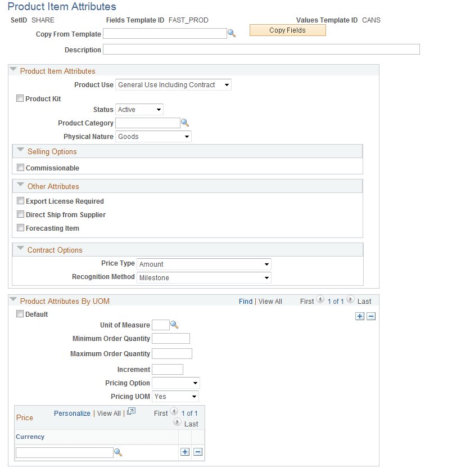Go to the previous UOM record arrow
Screen dimensions: 470x476
(320, 300)
